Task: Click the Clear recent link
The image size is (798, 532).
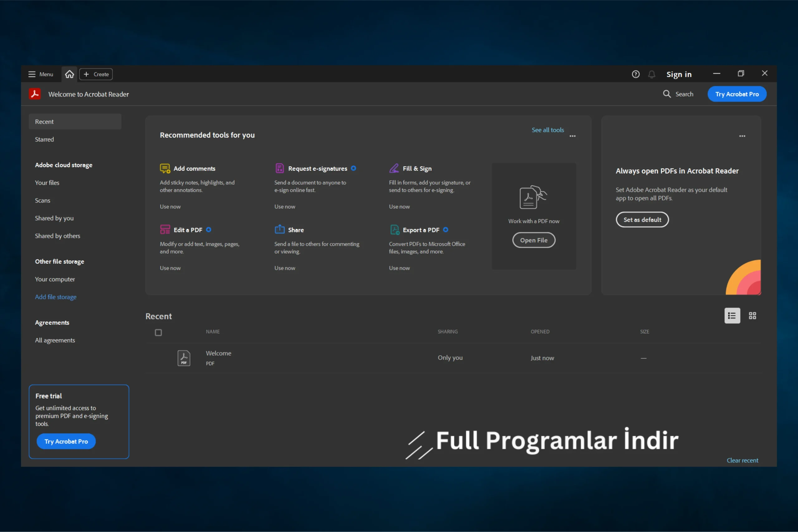Action: [742, 460]
